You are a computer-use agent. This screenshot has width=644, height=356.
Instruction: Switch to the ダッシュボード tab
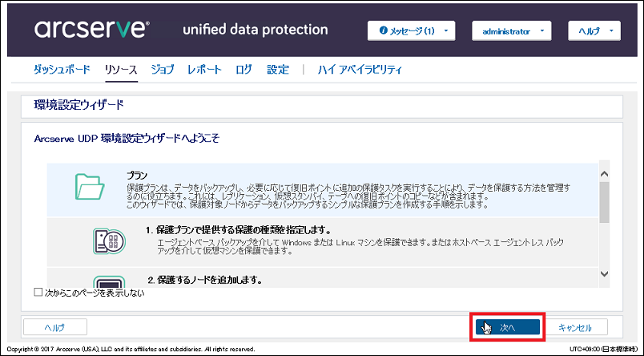tap(62, 70)
